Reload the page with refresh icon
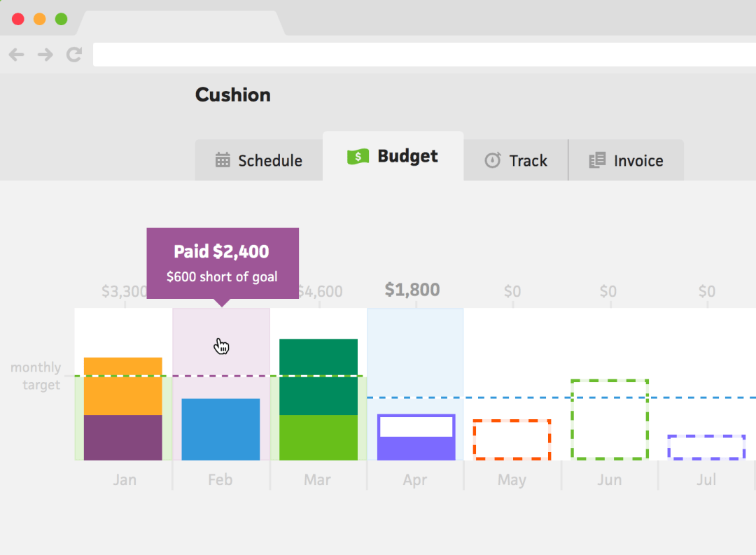 [x=73, y=55]
